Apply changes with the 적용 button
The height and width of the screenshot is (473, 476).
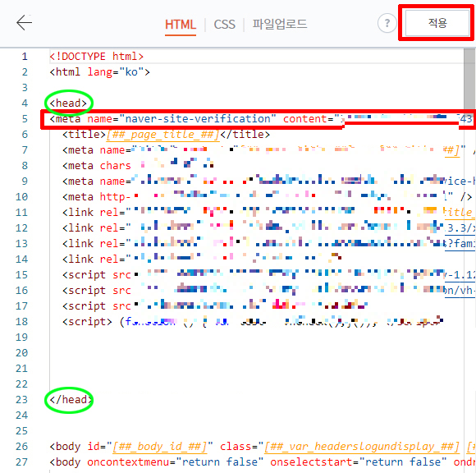pos(437,23)
